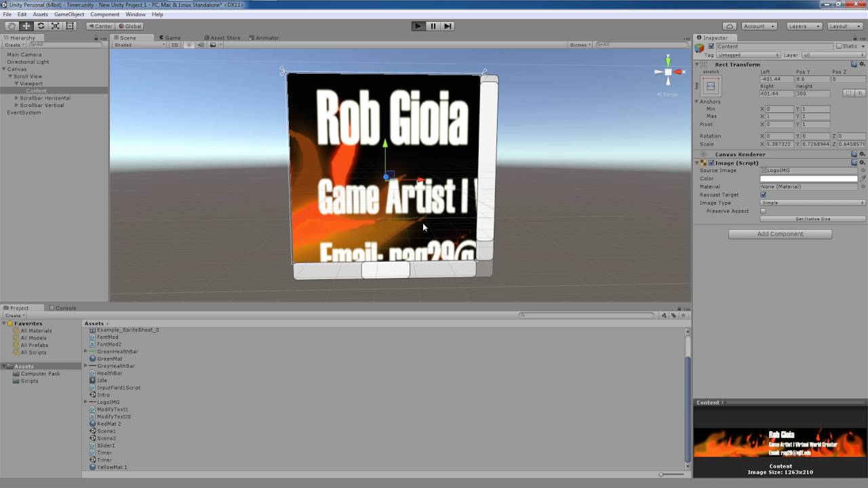868x488 pixels.
Task: Open the Layers dropdown
Action: tap(804, 26)
